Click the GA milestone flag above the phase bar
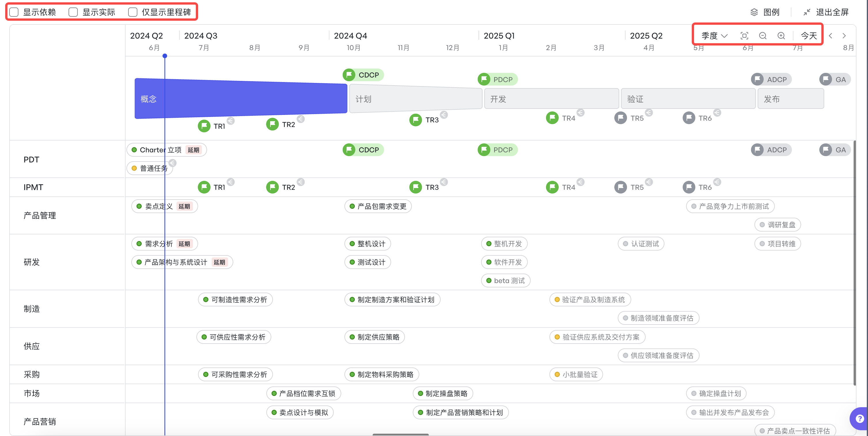Viewport: 868px width, 436px height. [835, 79]
